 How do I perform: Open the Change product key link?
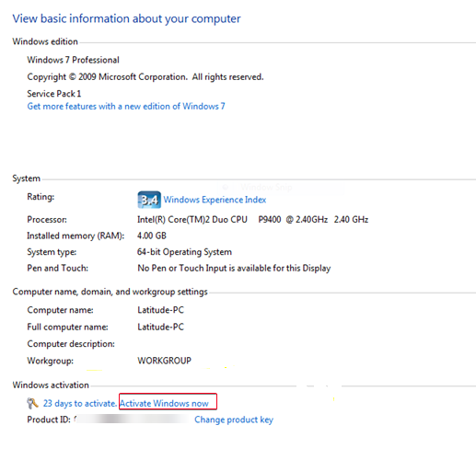(234, 420)
